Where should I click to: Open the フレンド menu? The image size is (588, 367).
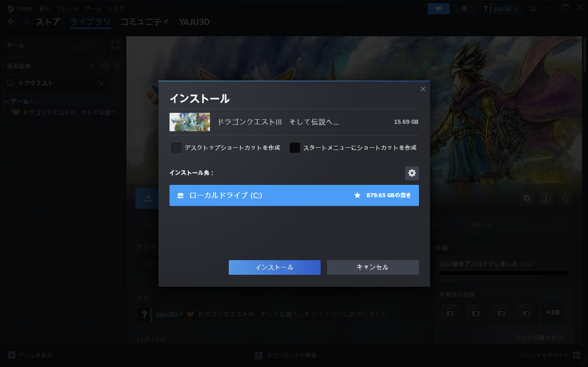[x=67, y=9]
